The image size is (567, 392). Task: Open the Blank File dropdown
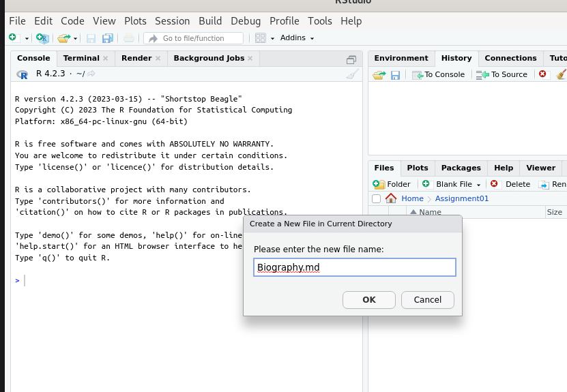pyautogui.click(x=452, y=184)
